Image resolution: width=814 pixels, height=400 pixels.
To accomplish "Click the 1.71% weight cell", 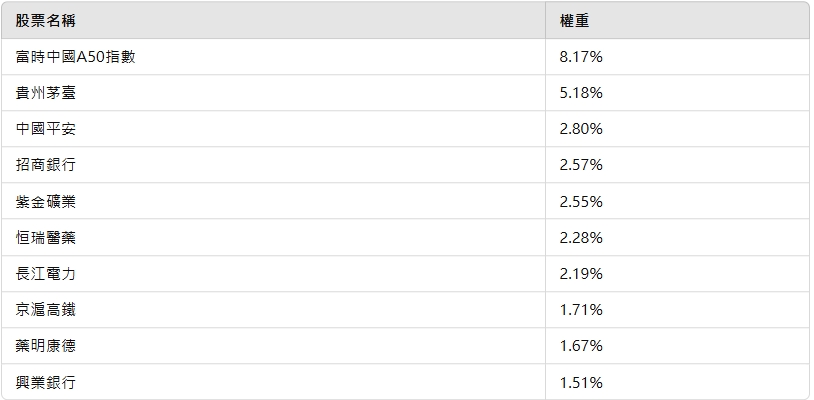I will 581,309.
